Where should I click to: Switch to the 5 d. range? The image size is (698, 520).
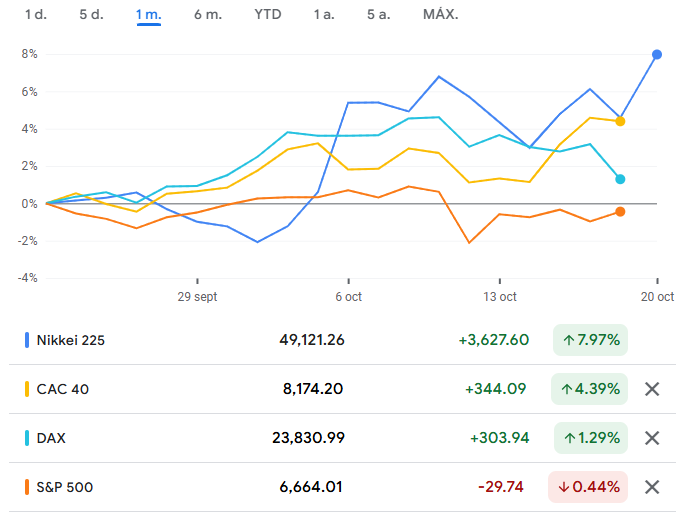91,15
